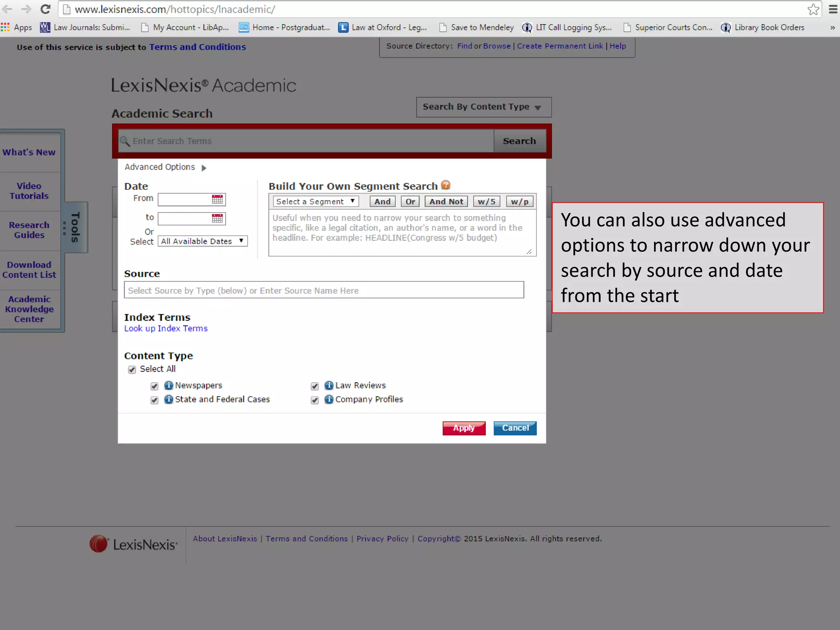The image size is (840, 630).
Task: Reload the page with refresh icon
Action: (x=46, y=9)
